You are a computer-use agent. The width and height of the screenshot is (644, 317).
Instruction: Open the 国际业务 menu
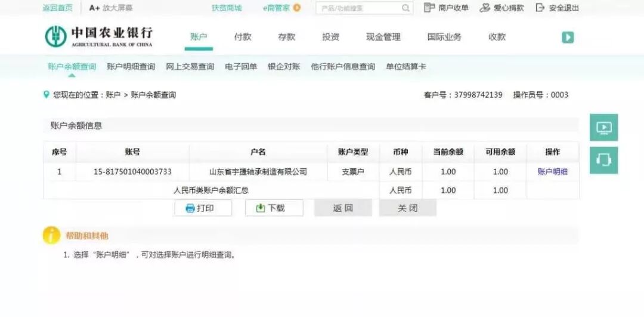tap(444, 37)
